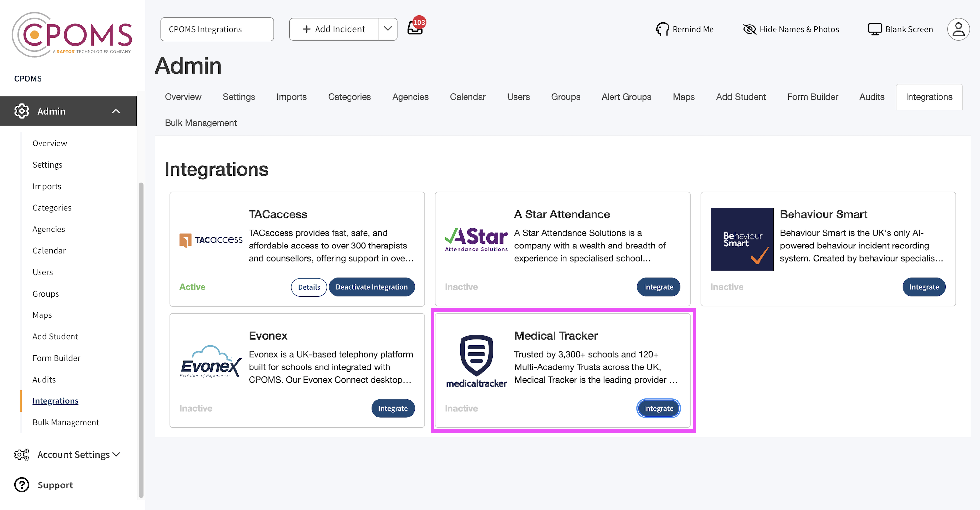Viewport: 980px width, 510px height.
Task: Open Bulk Management in the sidebar
Action: pos(66,422)
